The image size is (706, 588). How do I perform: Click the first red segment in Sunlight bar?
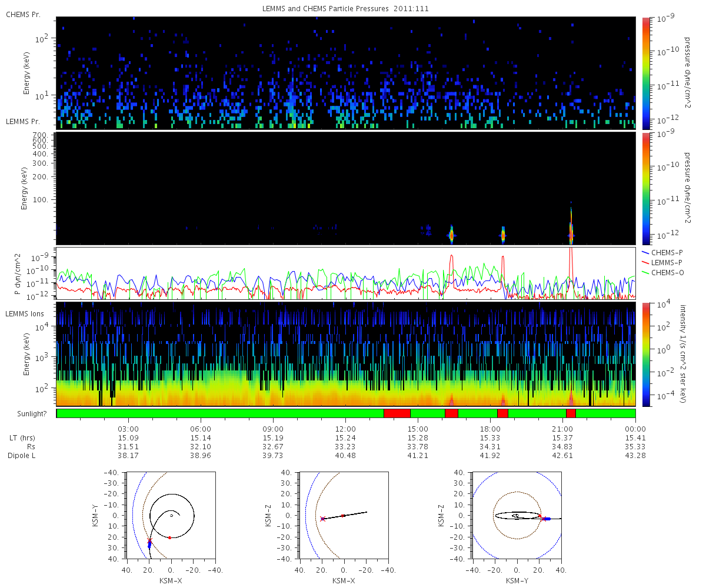click(397, 413)
